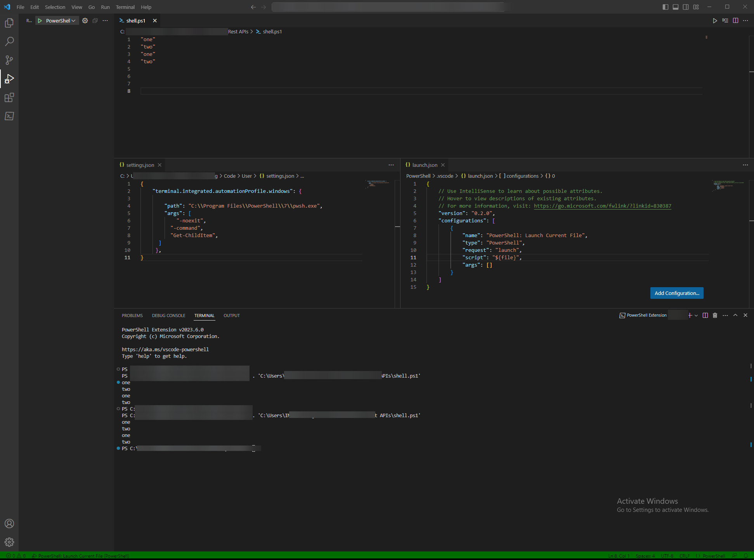Open the PowerShell panel icon in activity bar
The height and width of the screenshot is (560, 754).
click(x=9, y=116)
